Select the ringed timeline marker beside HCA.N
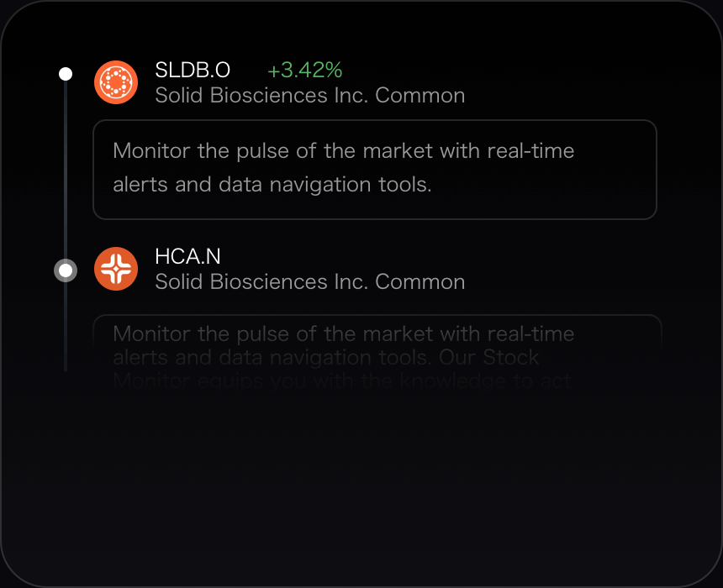723x588 pixels. click(66, 270)
